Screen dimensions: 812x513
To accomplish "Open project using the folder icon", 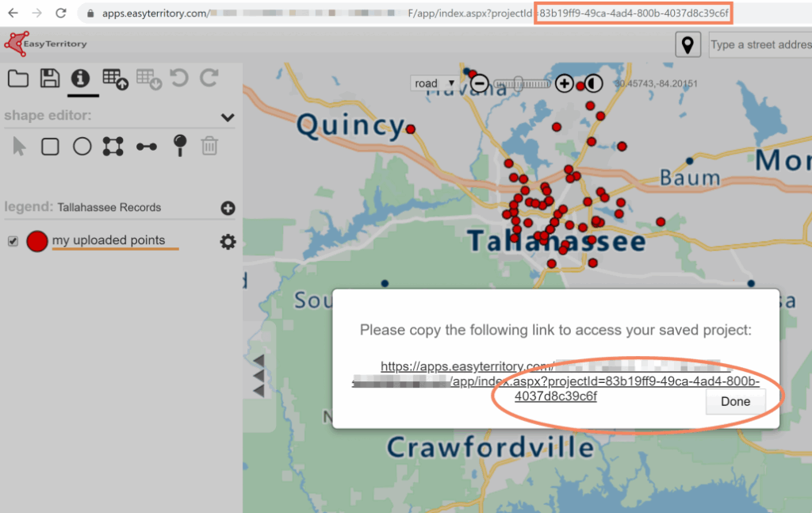I will click(18, 78).
